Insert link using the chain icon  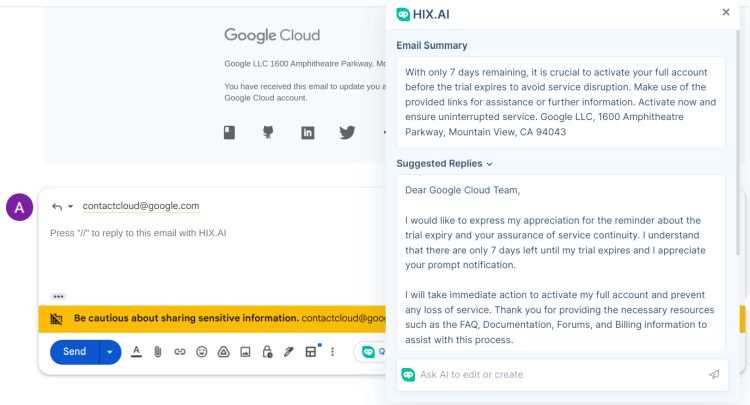(180, 352)
